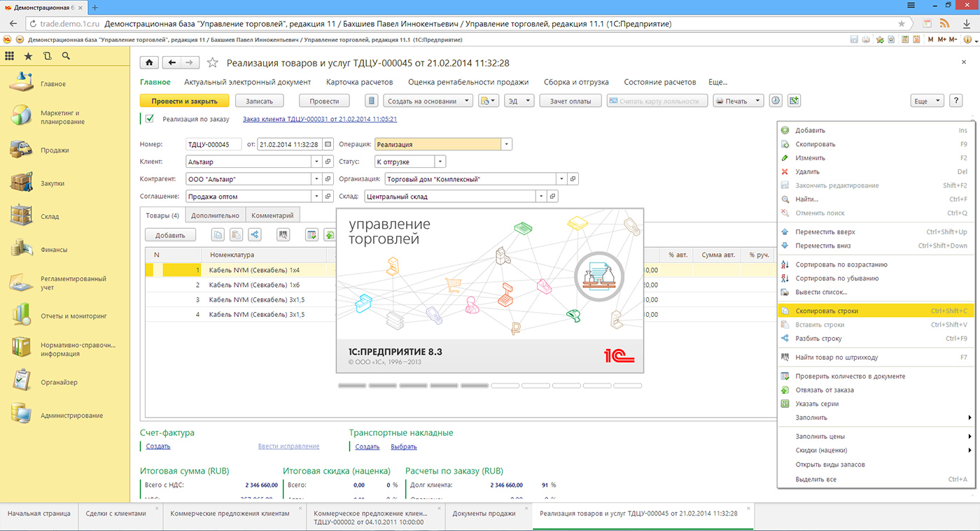The width and height of the screenshot is (980, 531).
Task: Expand the Печать dropdown button
Action: 738,101
